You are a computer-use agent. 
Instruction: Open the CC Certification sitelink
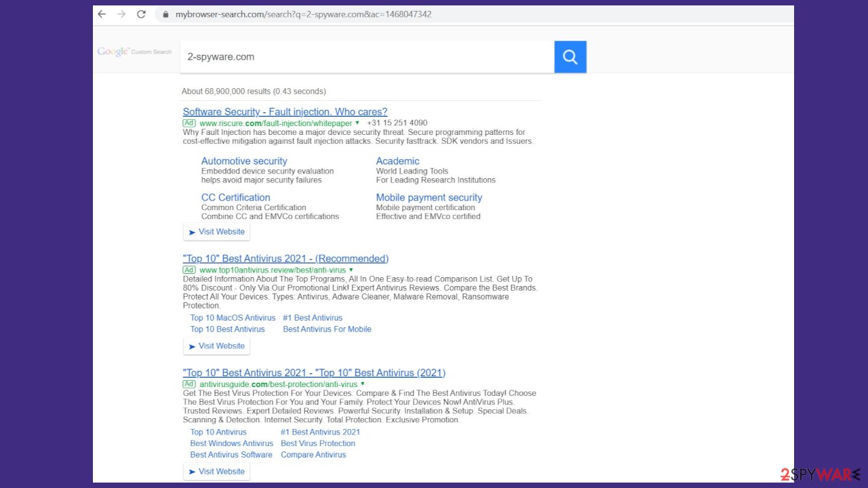[236, 198]
